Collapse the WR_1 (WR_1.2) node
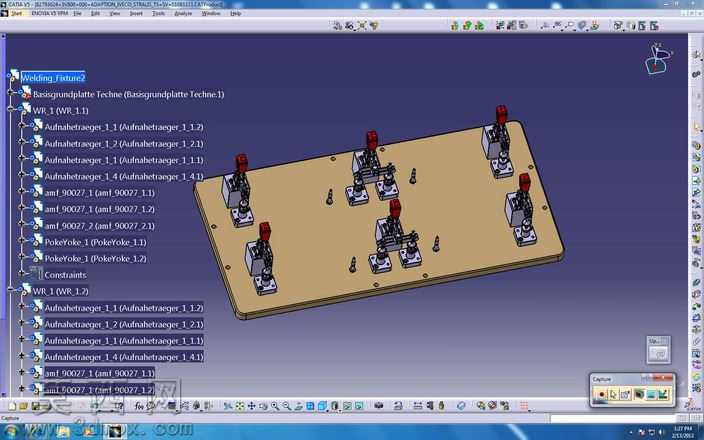The image size is (704, 440). click(x=10, y=290)
